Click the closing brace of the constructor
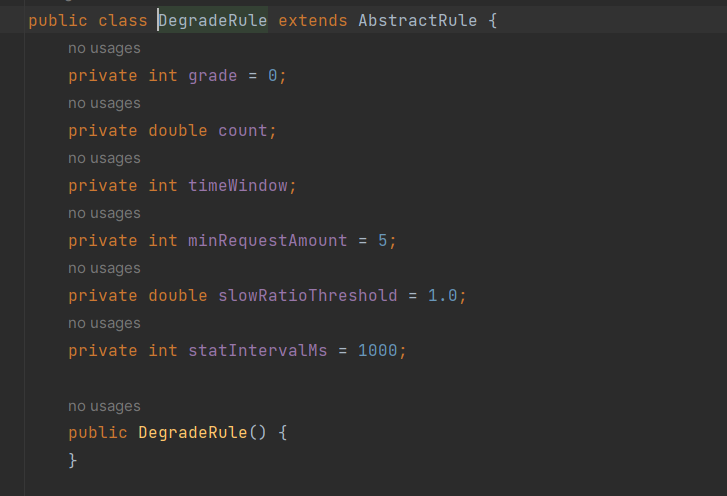The width and height of the screenshot is (727, 496). pyautogui.click(x=72, y=460)
